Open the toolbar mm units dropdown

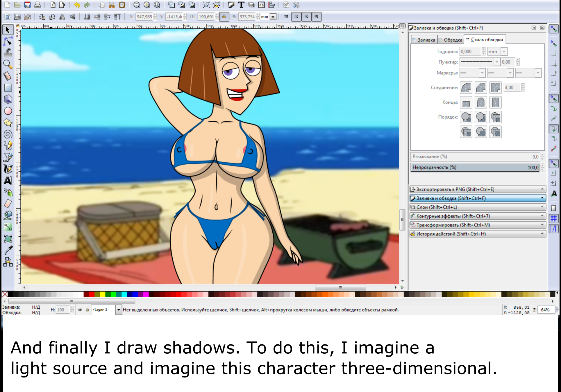(x=273, y=17)
